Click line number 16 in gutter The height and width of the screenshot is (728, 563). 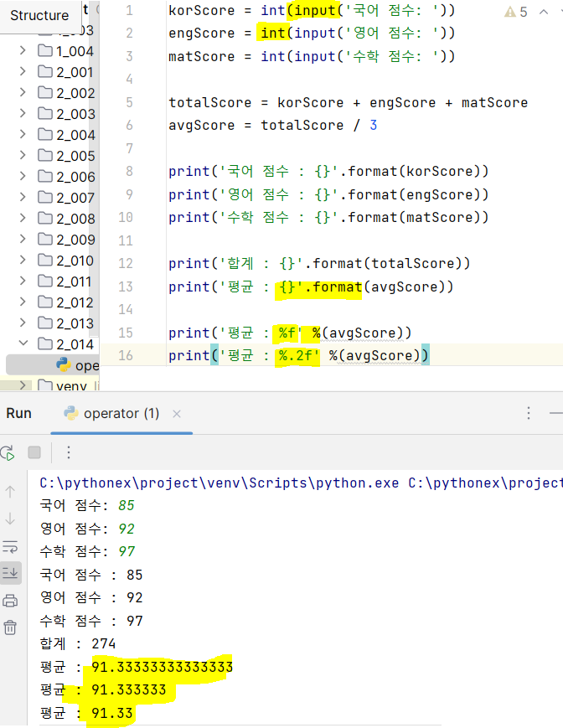click(126, 356)
